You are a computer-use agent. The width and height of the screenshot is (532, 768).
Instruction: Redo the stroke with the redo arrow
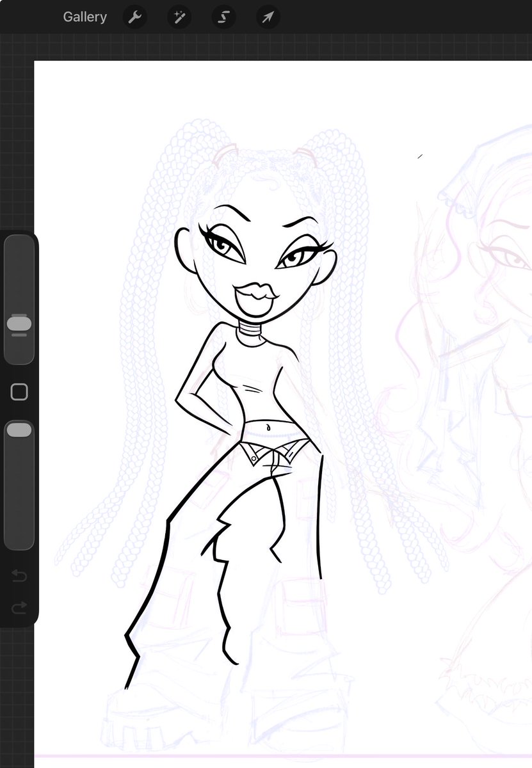point(19,607)
